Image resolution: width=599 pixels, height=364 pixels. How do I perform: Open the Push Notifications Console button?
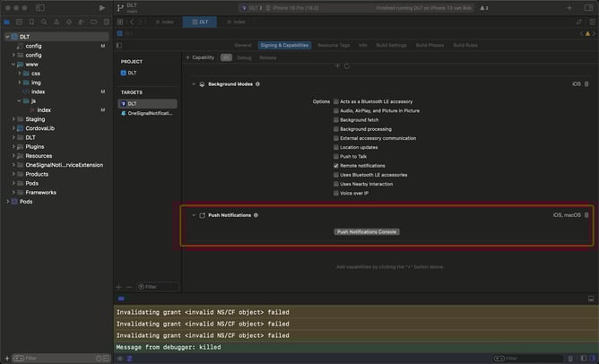[367, 232]
